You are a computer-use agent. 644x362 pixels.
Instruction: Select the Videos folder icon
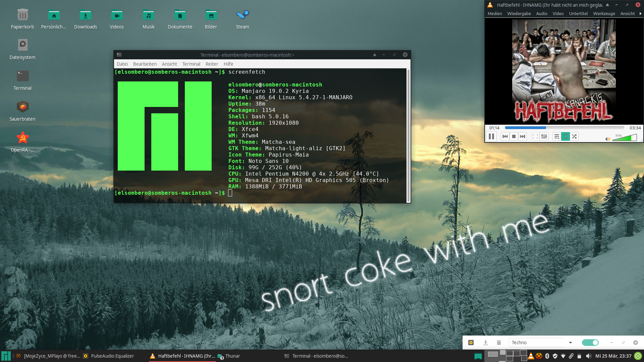pos(117,19)
